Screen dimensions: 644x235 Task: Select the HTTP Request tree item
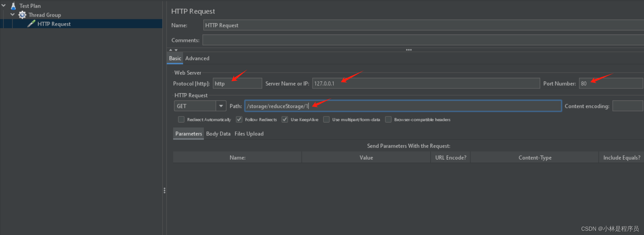pyautogui.click(x=54, y=24)
